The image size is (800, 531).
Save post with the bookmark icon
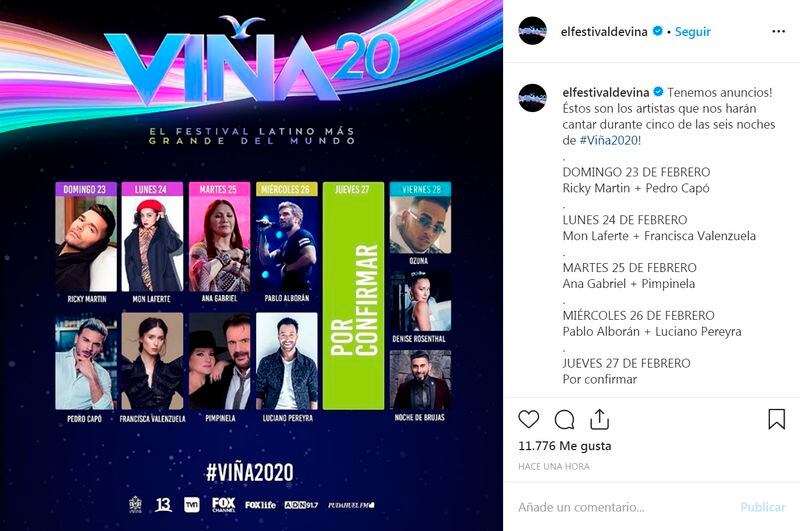tap(777, 419)
